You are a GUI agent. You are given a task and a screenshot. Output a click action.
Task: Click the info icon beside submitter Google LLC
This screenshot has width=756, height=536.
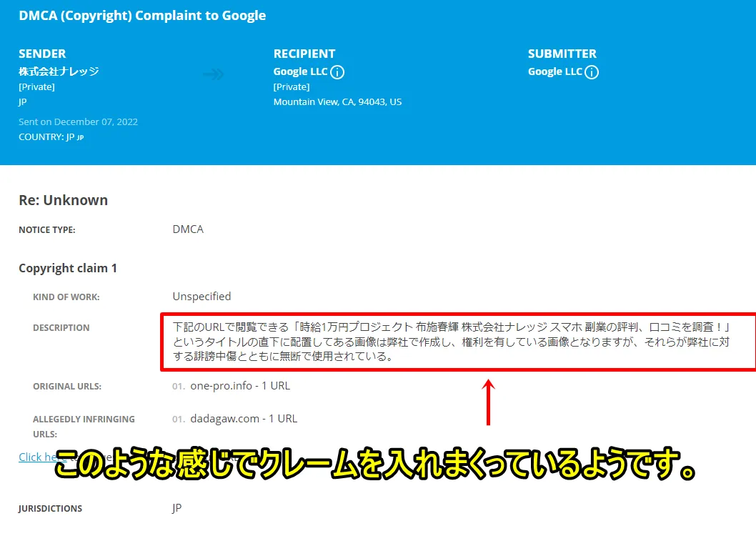click(x=592, y=72)
